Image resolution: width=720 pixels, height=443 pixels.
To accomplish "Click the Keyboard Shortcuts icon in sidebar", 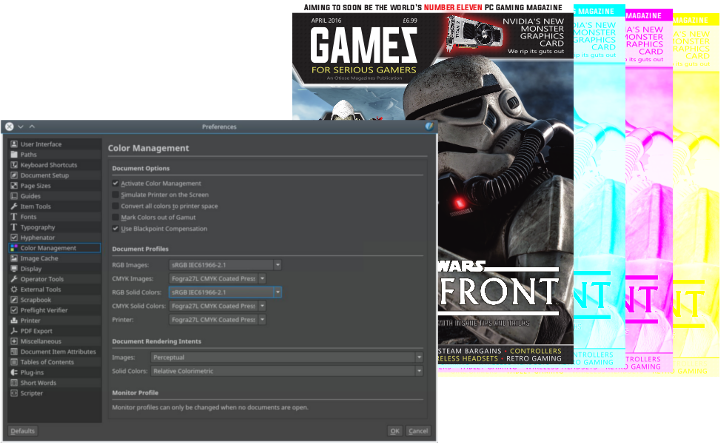I will coord(14,165).
